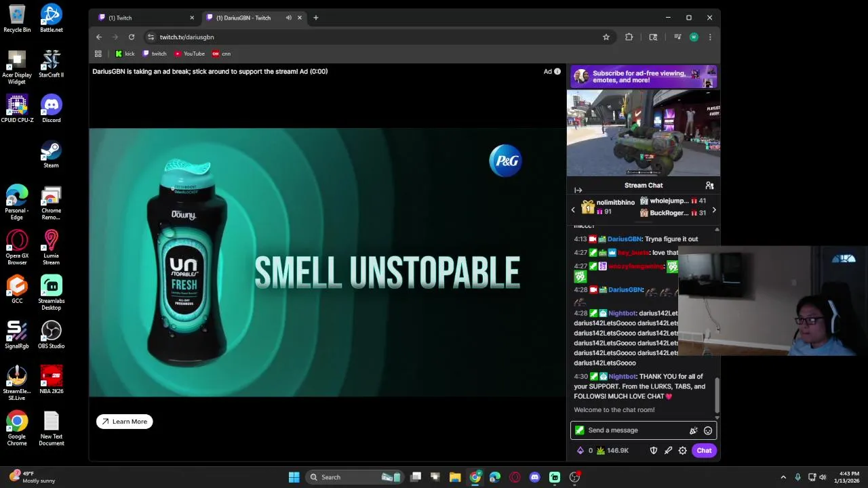The image size is (868, 488).
Task: Open chat settings gear icon
Action: click(x=683, y=451)
